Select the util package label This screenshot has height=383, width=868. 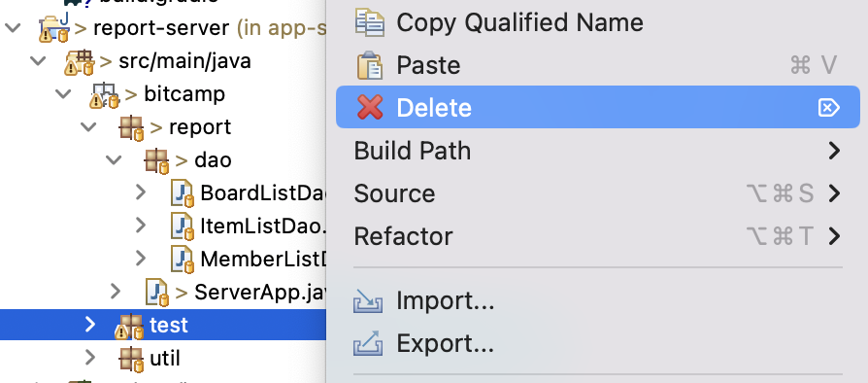click(165, 358)
